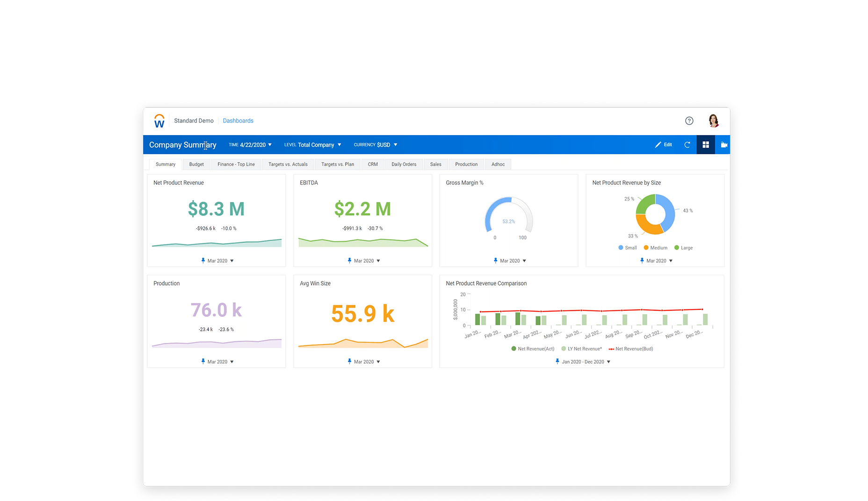Open the TIME 4/22/2020 dropdown
Image resolution: width=868 pixels, height=501 pixels.
click(250, 145)
